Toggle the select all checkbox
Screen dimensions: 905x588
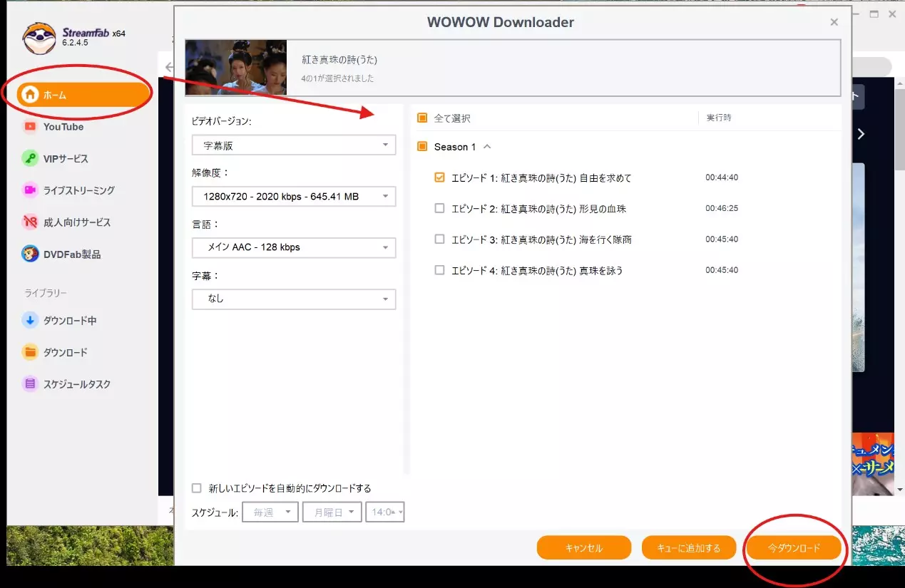point(422,118)
